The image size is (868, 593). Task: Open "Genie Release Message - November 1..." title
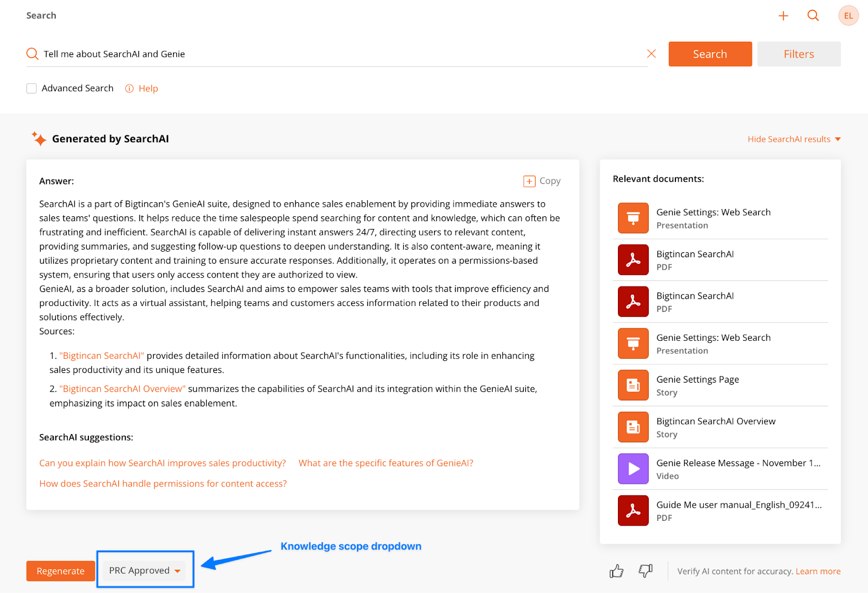(x=738, y=463)
